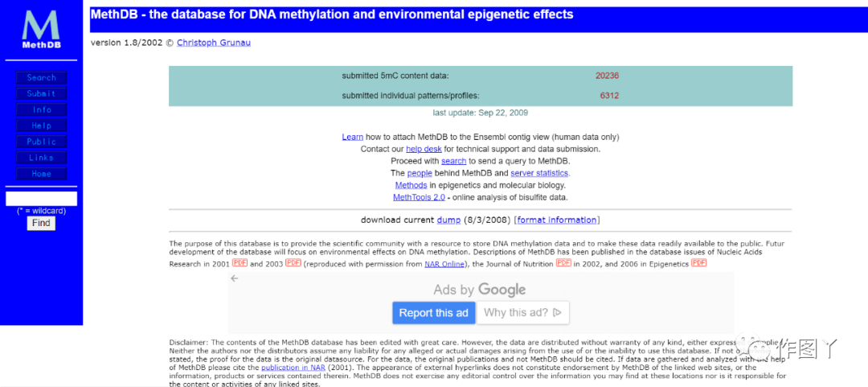This screenshot has height=387, width=868.
Task: Click the ad back arrow
Action: coord(235,278)
